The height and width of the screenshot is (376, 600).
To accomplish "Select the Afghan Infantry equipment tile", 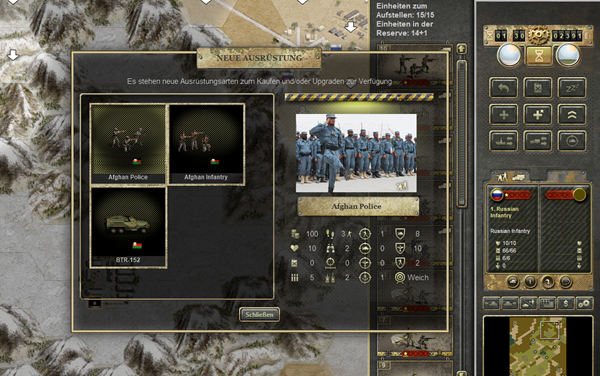I will [206, 144].
